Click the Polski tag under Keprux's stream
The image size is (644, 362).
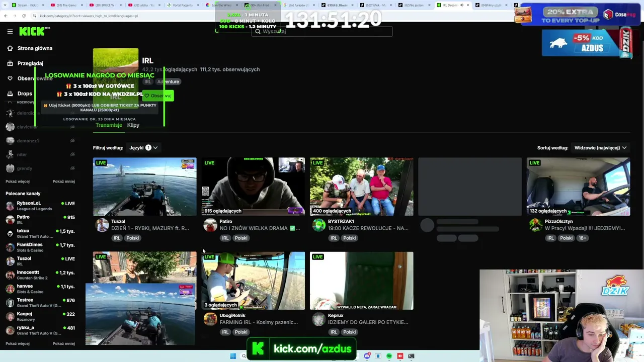(350, 332)
